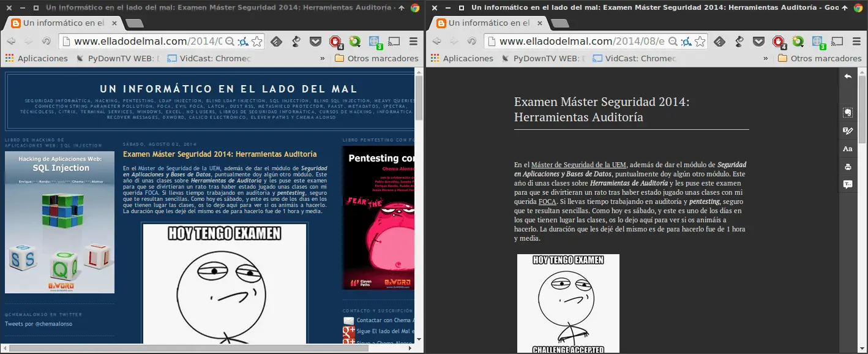868x354 pixels.
Task: Click Feedly extension icon in left window
Action: (277, 42)
